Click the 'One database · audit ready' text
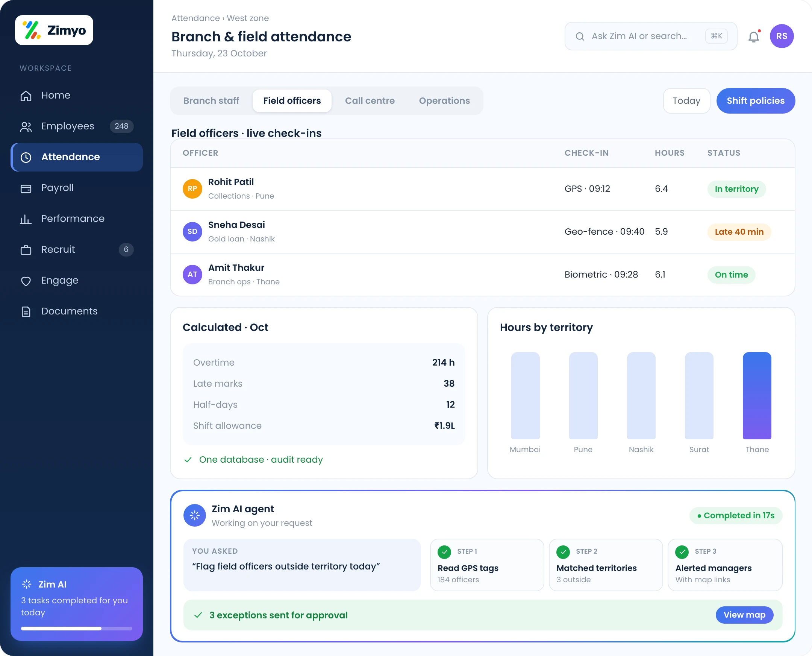The width and height of the screenshot is (812, 656). (x=261, y=460)
